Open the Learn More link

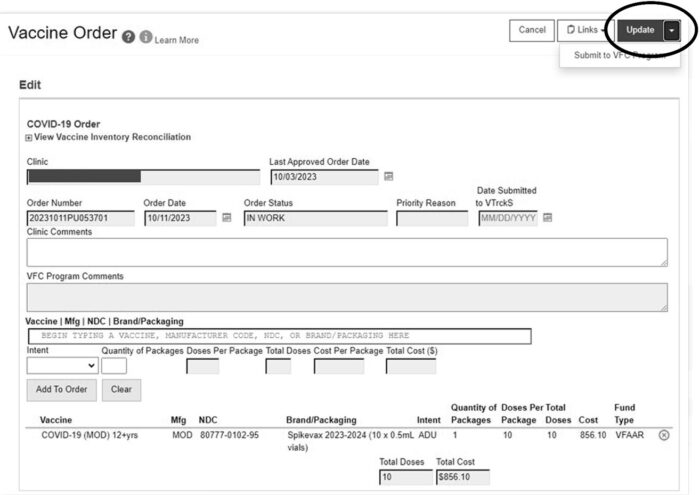pyautogui.click(x=176, y=40)
